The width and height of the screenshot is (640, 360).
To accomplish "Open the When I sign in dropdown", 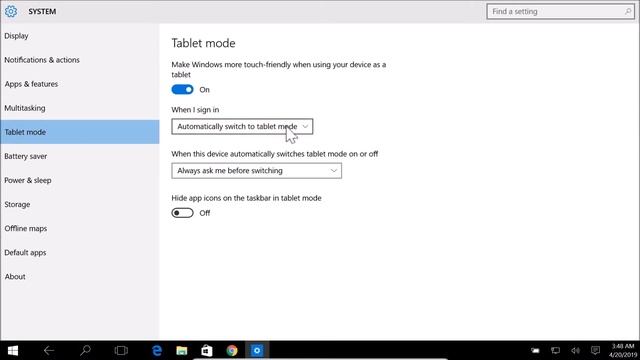I will [242, 127].
